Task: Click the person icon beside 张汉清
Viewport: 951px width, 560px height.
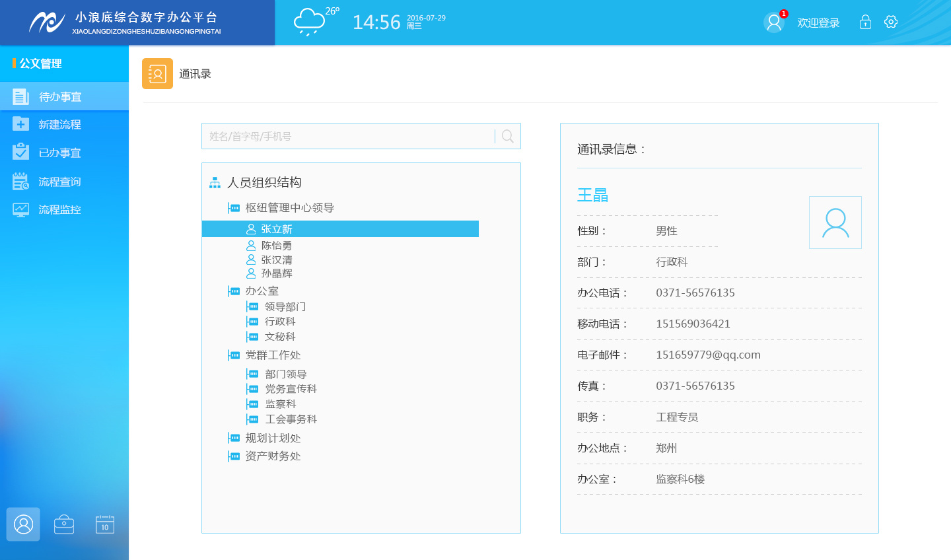Action: click(251, 260)
